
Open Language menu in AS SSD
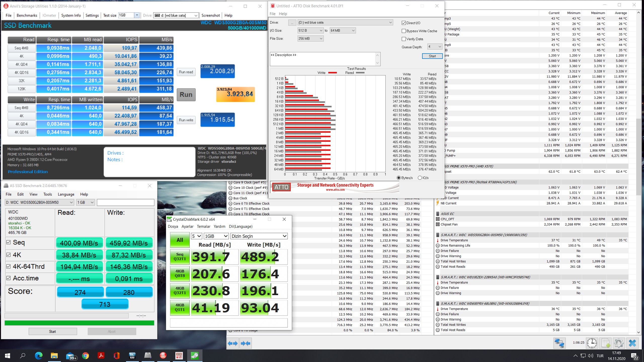pos(66,194)
